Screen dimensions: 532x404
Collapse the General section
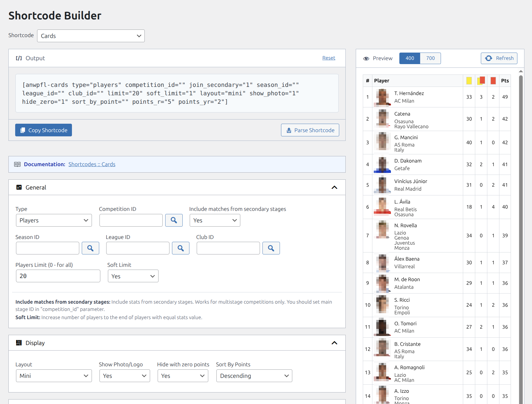(x=334, y=188)
